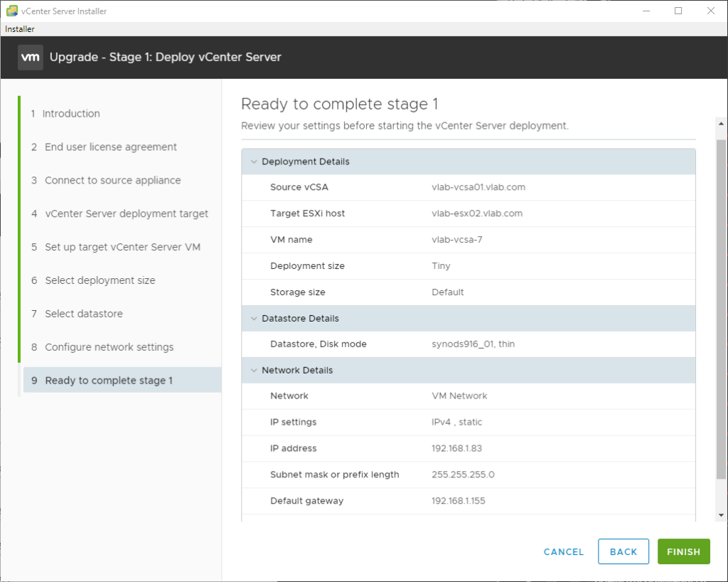Click default gateway 192.168.1.155
Image resolution: width=728 pixels, height=582 pixels.
click(x=459, y=501)
